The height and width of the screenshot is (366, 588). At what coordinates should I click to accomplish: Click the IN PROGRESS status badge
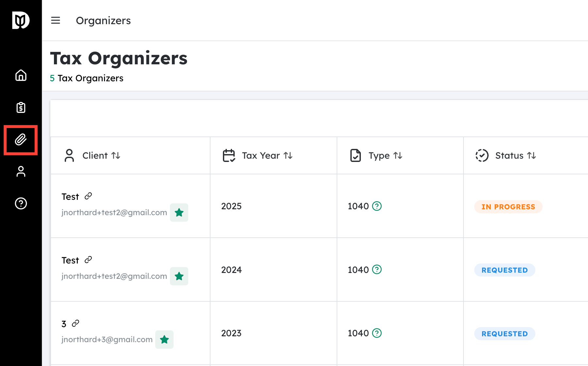[x=508, y=207]
